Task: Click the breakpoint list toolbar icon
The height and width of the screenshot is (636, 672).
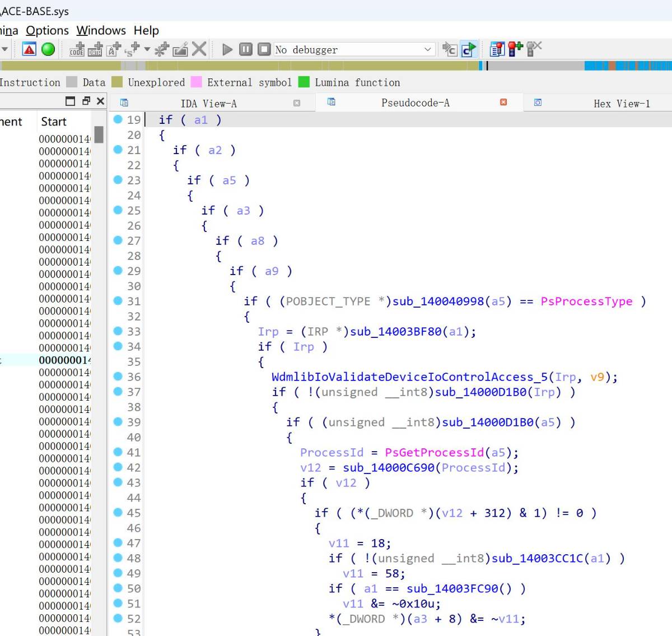Action: [497, 49]
